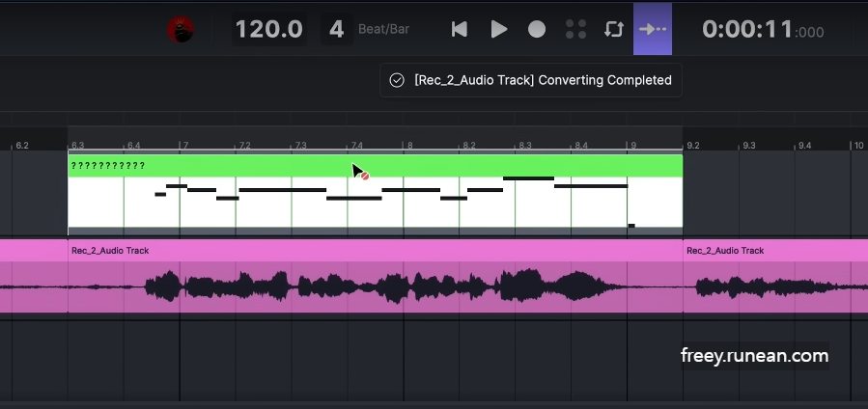Click the Converting Completed notification text
Image resolution: width=868 pixels, height=409 pixels.
[543, 80]
